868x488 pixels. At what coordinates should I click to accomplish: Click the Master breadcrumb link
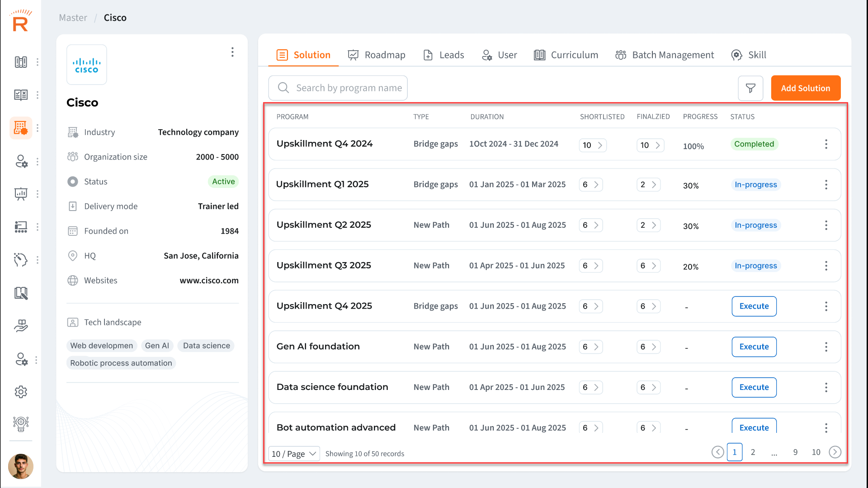73,18
